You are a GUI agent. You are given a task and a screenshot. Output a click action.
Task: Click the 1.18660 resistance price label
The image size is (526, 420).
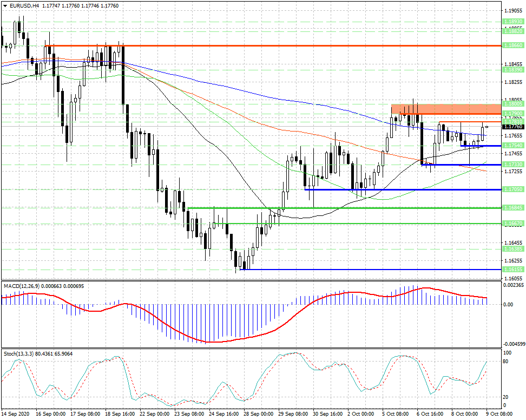[x=513, y=45]
